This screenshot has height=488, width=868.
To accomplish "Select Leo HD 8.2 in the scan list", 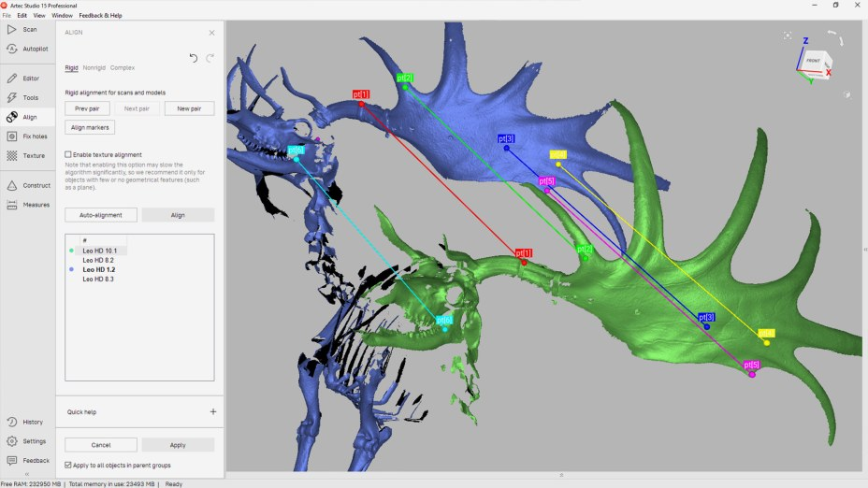I will click(x=98, y=260).
